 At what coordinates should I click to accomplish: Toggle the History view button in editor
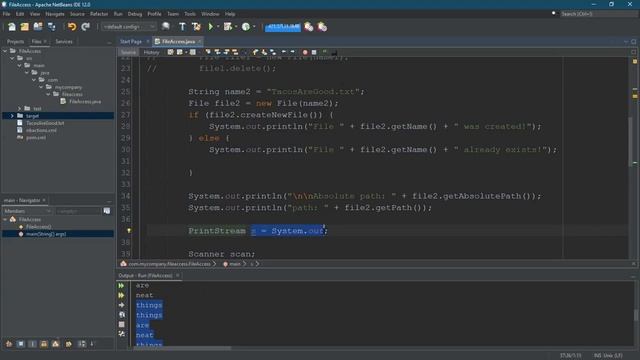pyautogui.click(x=151, y=52)
